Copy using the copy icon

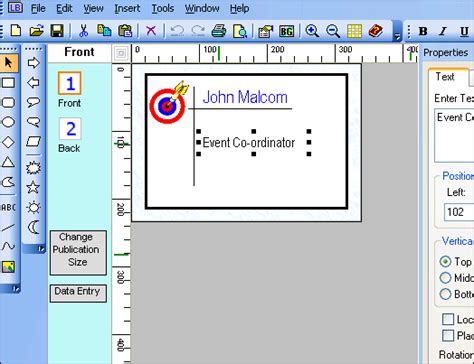[x=104, y=31]
